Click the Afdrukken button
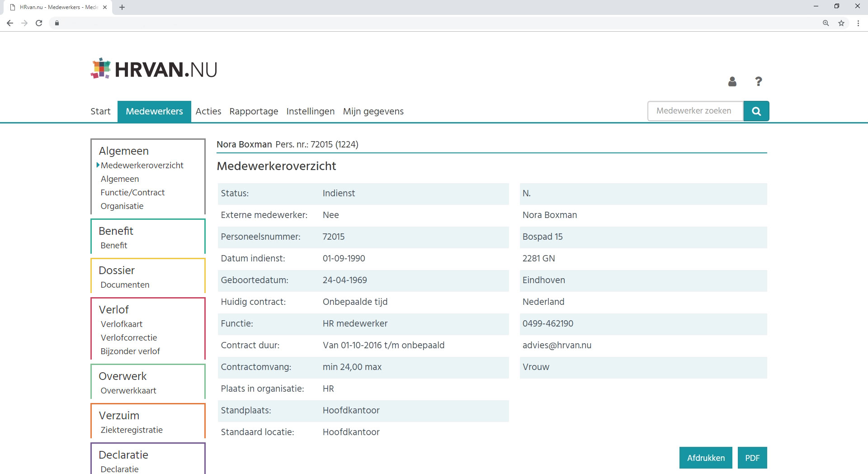This screenshot has height=474, width=868. tap(706, 458)
